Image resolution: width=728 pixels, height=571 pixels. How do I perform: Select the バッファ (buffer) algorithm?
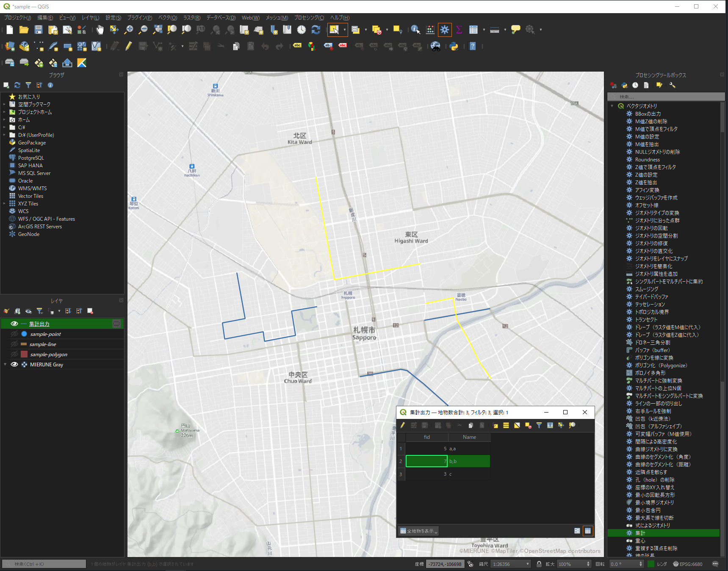652,350
